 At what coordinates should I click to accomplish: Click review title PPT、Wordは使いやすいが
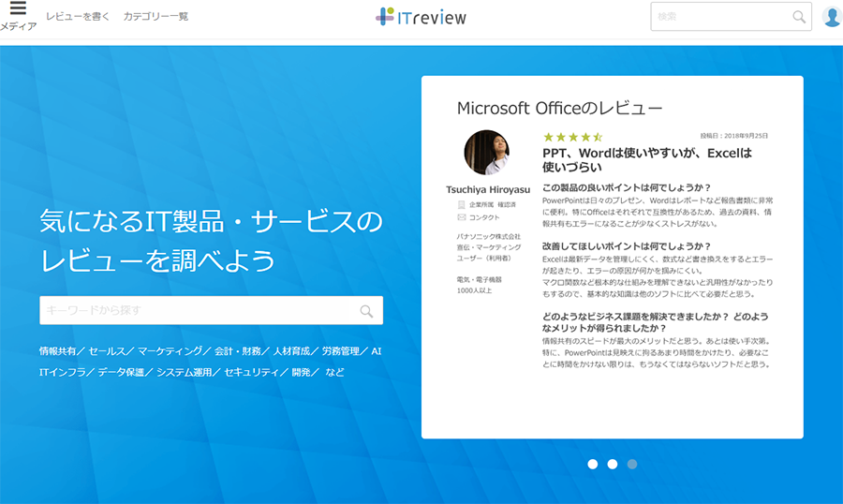coord(647,160)
